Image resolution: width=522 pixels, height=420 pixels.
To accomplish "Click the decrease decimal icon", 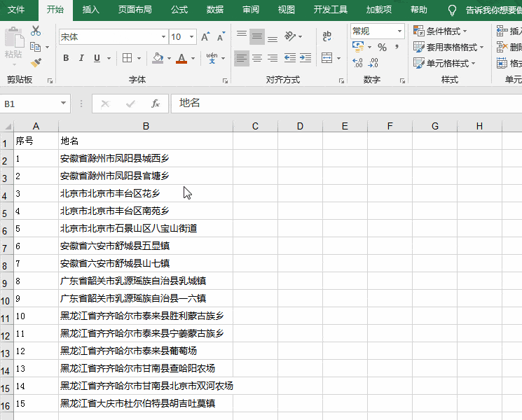I will (373, 63).
